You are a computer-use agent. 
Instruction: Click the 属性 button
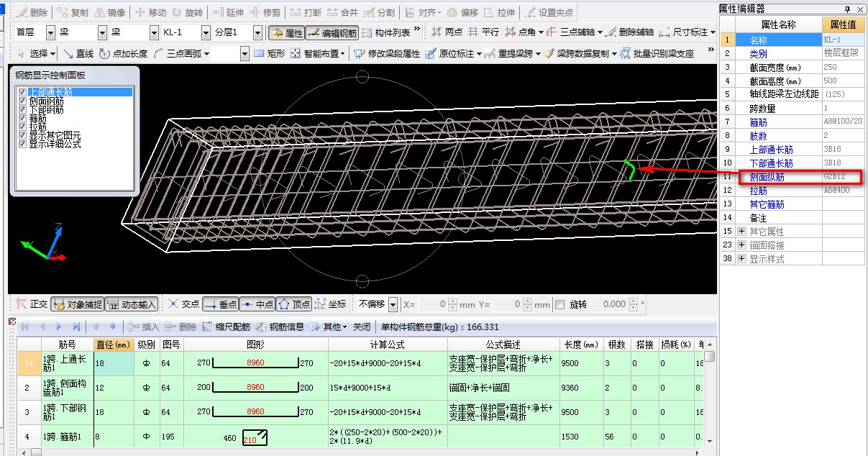point(286,33)
